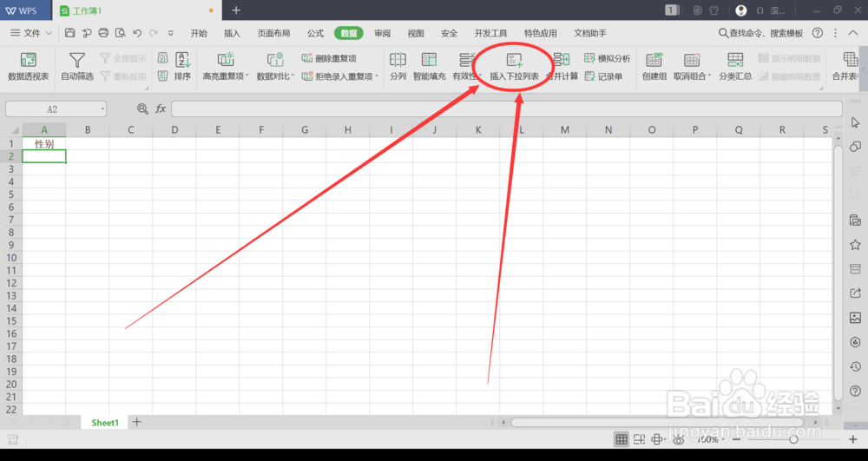The image size is (868, 461).
Task: Click the horizontal scrollbar
Action: (x=656, y=422)
